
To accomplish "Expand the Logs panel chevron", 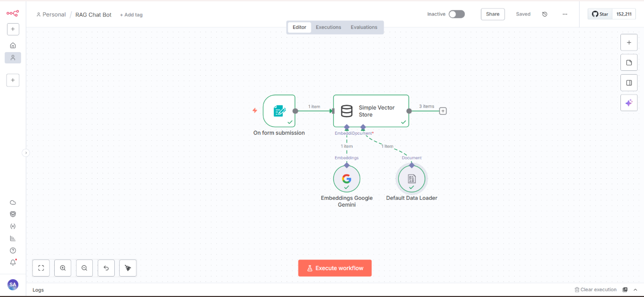I will [635, 290].
